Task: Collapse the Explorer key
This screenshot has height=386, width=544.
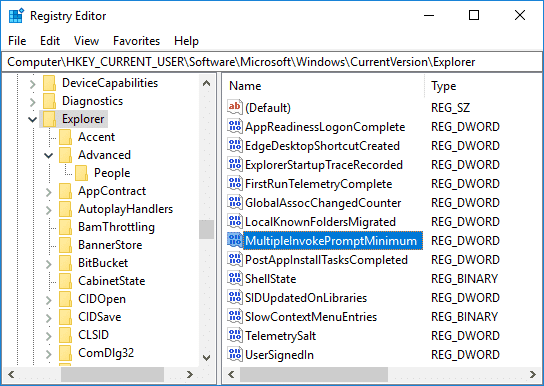Action: 33,120
